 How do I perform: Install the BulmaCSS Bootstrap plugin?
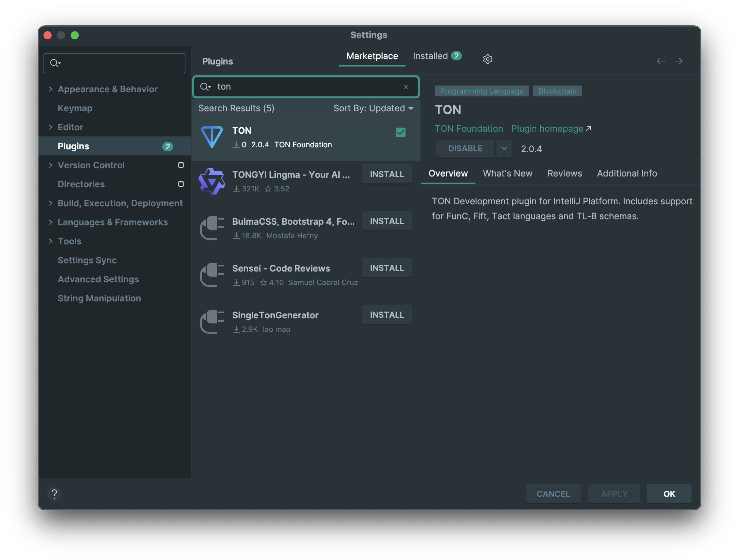click(x=387, y=221)
